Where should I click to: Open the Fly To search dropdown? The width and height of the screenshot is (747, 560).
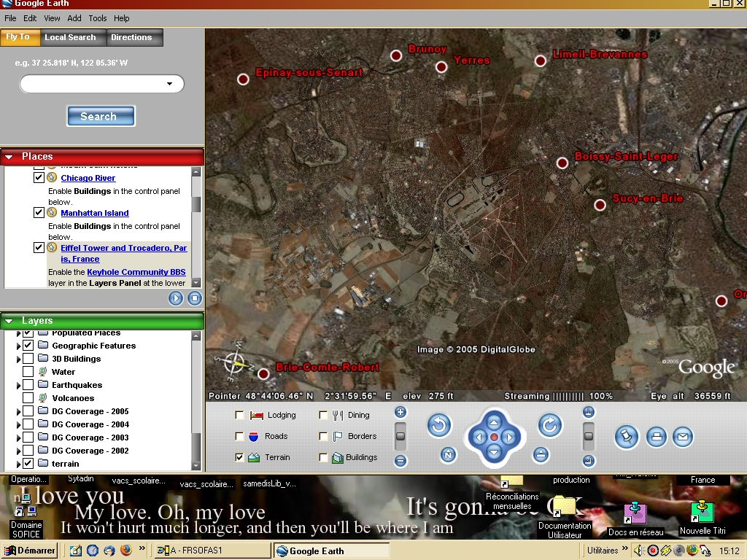pyautogui.click(x=169, y=84)
